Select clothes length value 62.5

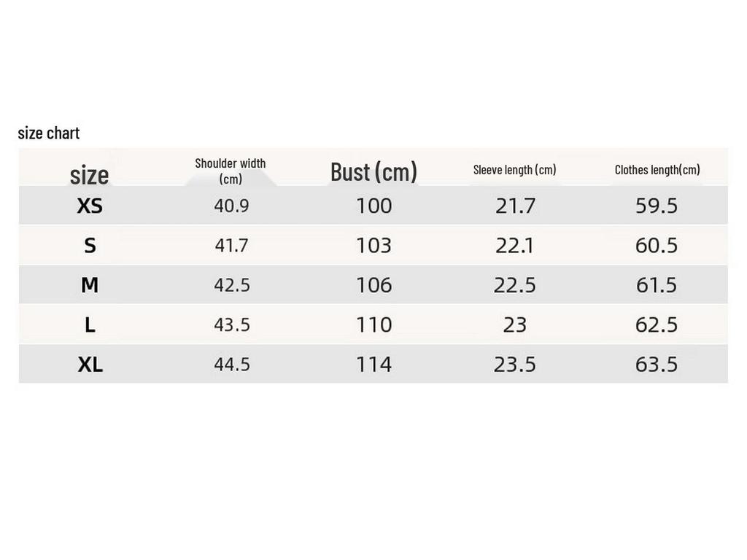[657, 324]
